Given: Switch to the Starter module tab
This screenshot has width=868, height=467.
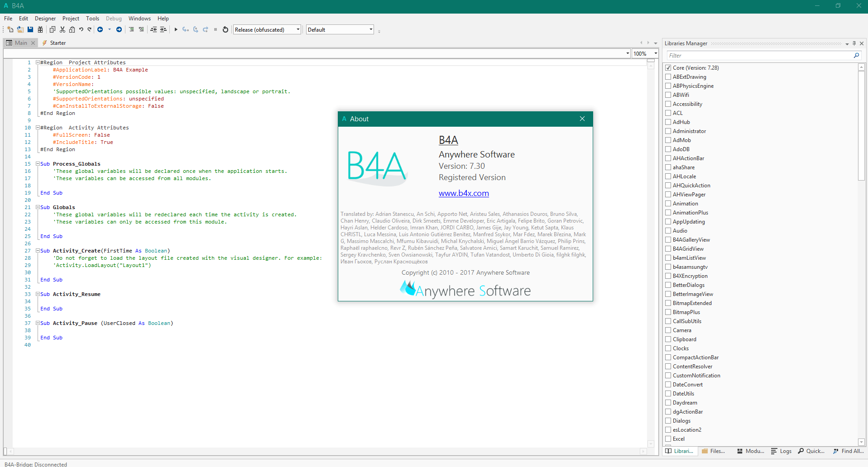Looking at the screenshot, I should (54, 43).
